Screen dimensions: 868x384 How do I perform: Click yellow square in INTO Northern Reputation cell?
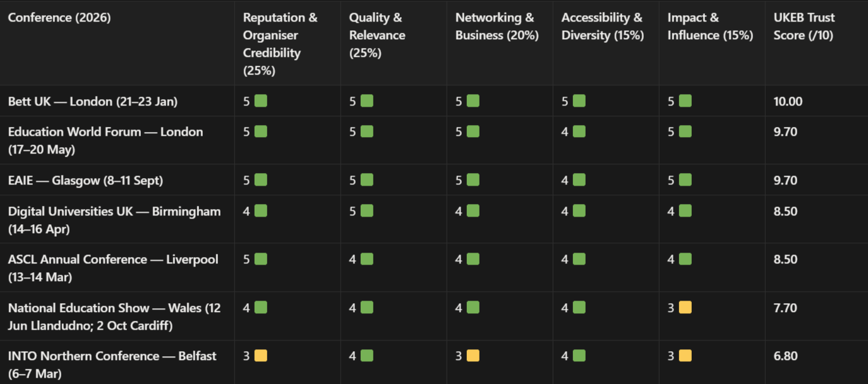(260, 356)
